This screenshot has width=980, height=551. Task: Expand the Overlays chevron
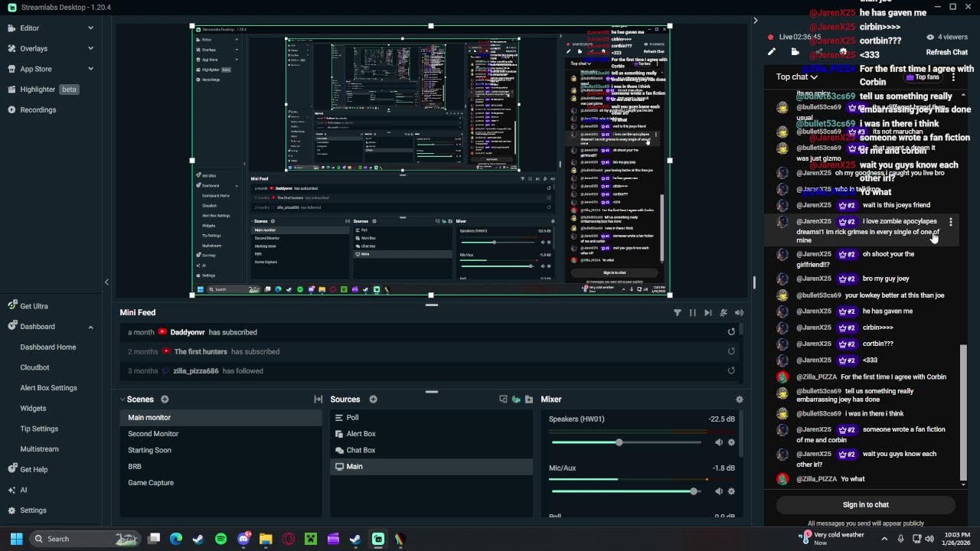click(90, 48)
